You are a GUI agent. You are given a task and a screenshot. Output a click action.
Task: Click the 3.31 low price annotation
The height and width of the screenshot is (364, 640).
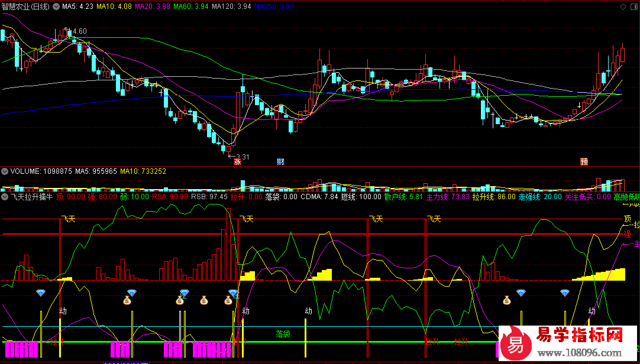click(x=243, y=157)
